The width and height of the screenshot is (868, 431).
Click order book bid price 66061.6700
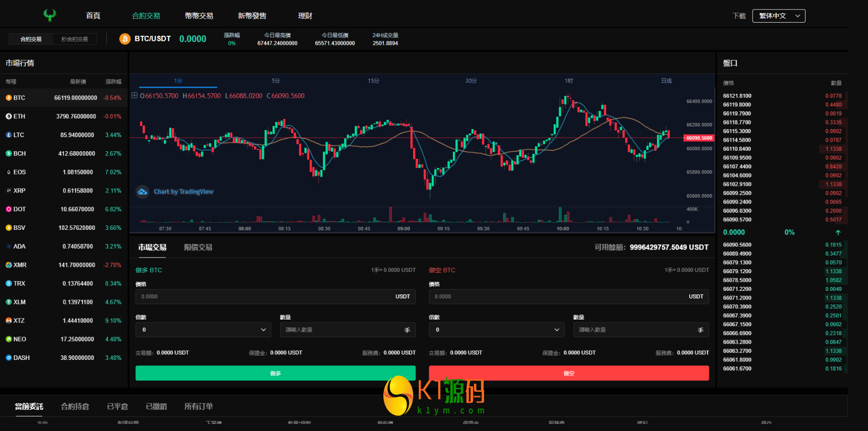tap(737, 369)
